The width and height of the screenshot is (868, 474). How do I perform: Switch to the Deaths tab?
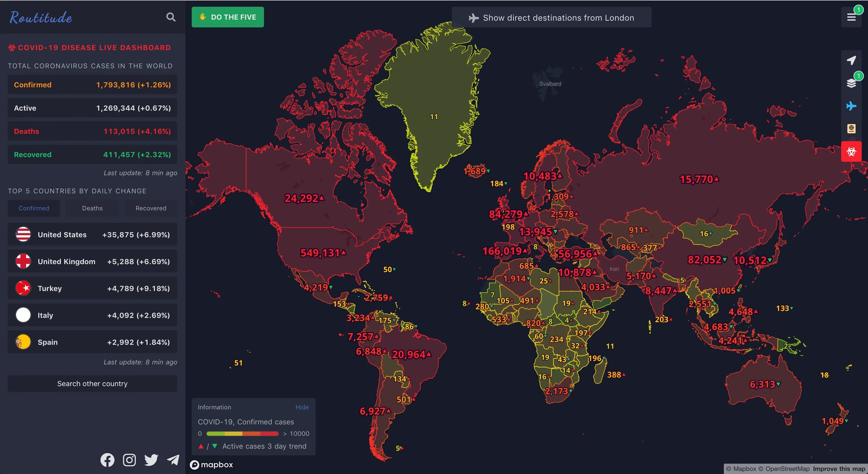click(92, 208)
